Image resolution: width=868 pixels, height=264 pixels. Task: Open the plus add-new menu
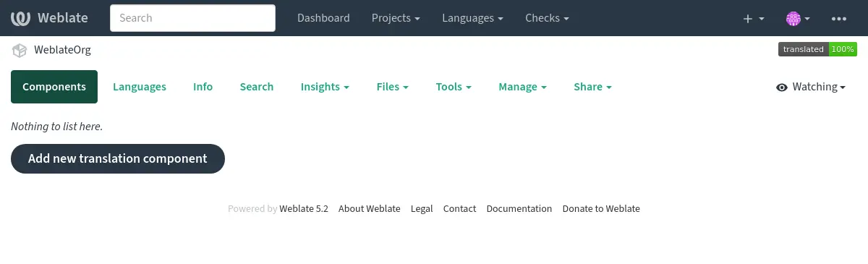tap(754, 18)
